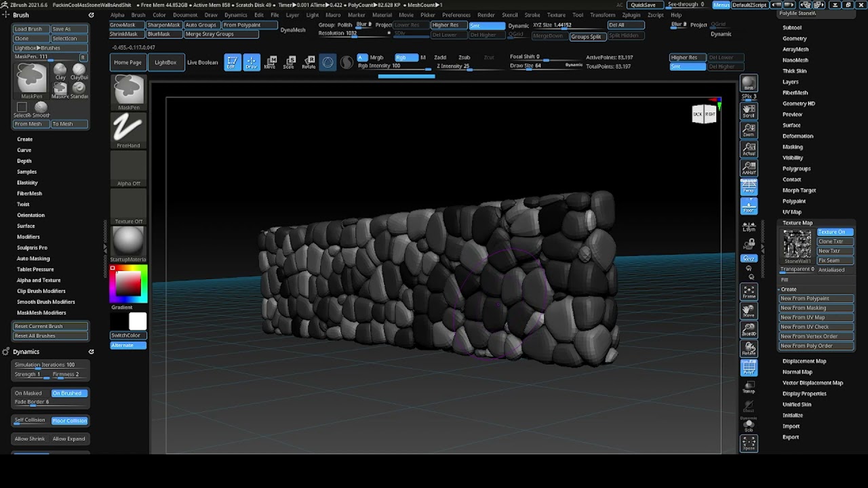
Task: Click the Frame mesh icon
Action: (x=749, y=291)
